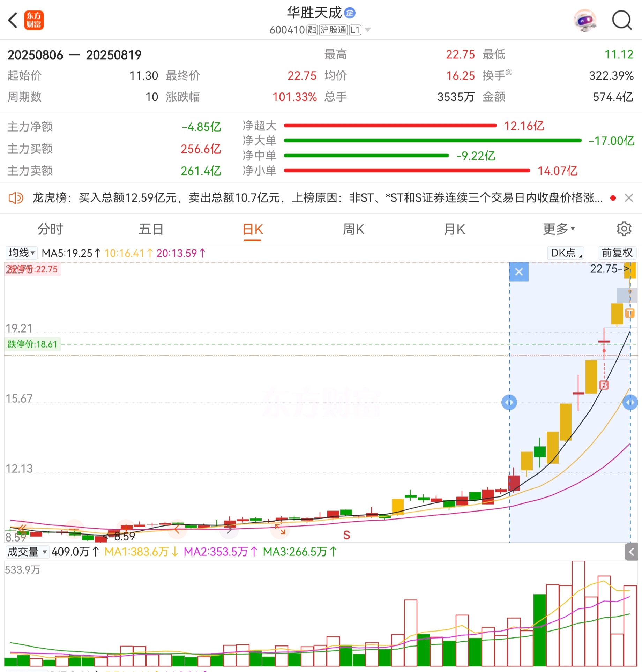Expand the stock code dropdown arrow
642x672 pixels.
[368, 30]
